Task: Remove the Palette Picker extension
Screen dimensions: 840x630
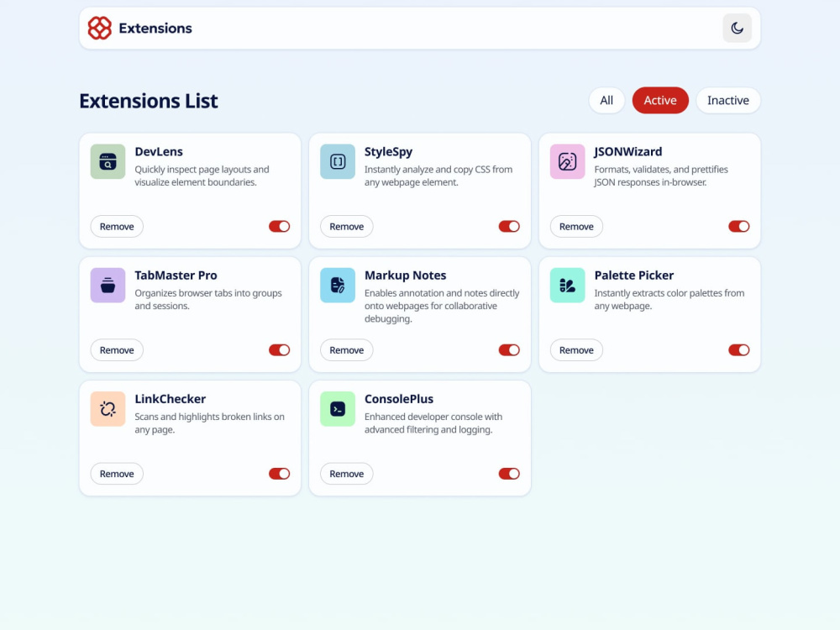Action: 576,349
